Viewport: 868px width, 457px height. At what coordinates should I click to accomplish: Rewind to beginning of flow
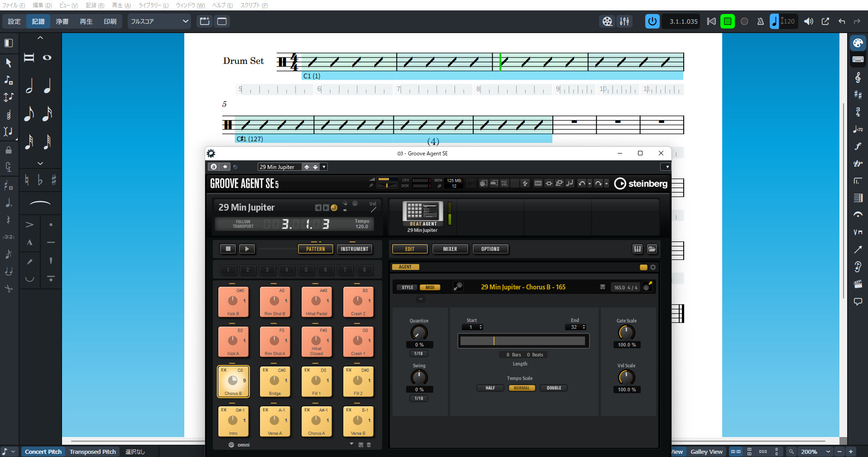pyautogui.click(x=711, y=21)
